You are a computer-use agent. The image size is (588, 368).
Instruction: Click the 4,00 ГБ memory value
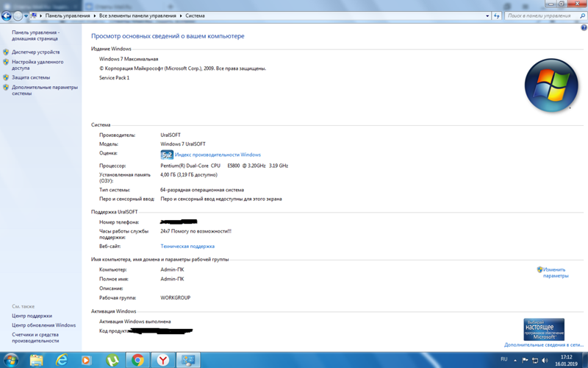pos(189,174)
